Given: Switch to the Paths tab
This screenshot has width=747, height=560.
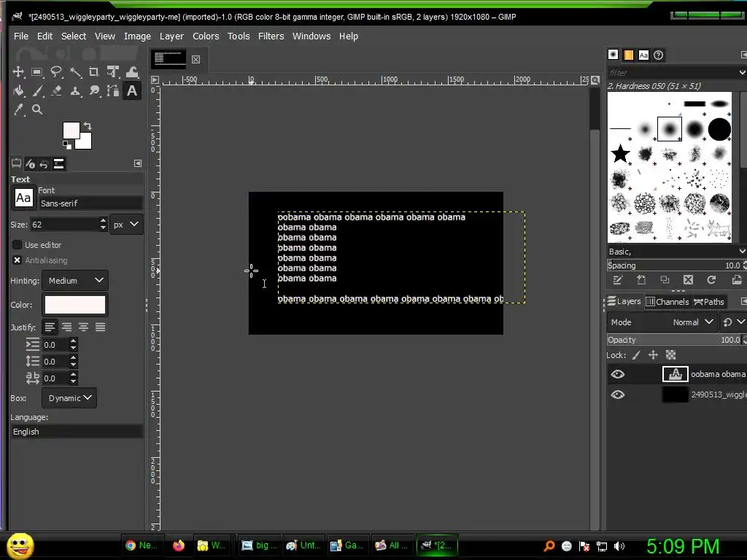Looking at the screenshot, I should pos(709,302).
